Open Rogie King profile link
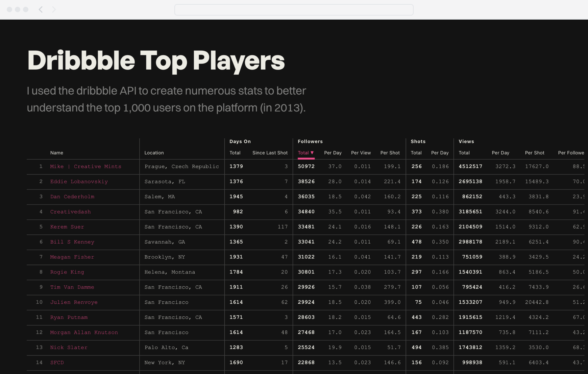 pyautogui.click(x=67, y=272)
